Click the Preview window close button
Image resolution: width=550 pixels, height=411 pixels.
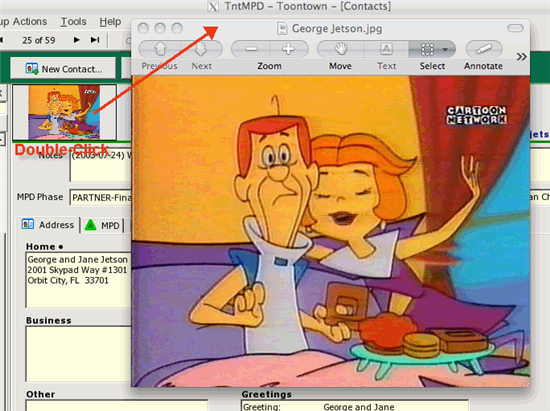[x=143, y=28]
